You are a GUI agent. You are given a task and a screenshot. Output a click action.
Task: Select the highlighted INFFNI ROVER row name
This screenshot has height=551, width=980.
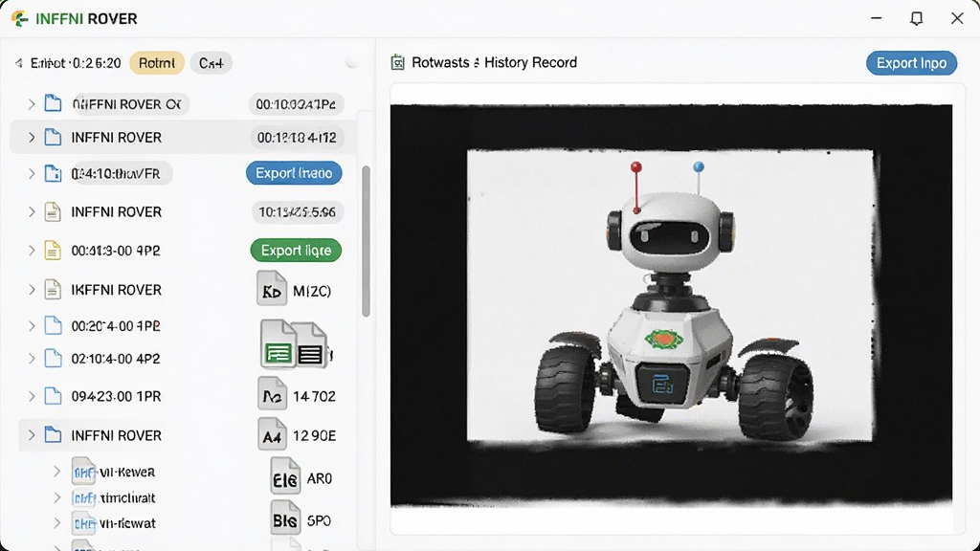click(116, 138)
